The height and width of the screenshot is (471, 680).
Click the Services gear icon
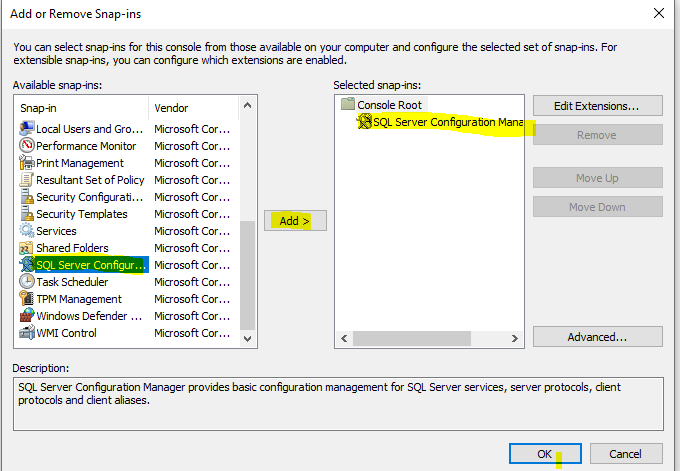click(27, 230)
